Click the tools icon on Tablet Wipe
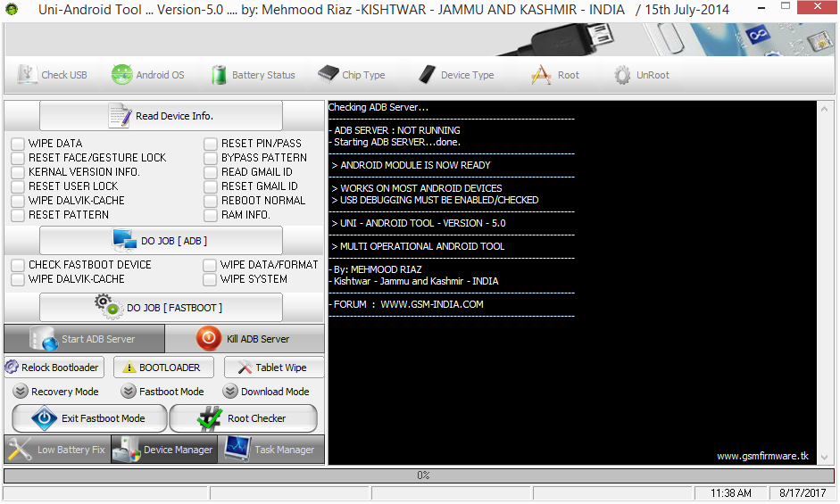Viewport: 840px width, 504px height. pyautogui.click(x=245, y=368)
